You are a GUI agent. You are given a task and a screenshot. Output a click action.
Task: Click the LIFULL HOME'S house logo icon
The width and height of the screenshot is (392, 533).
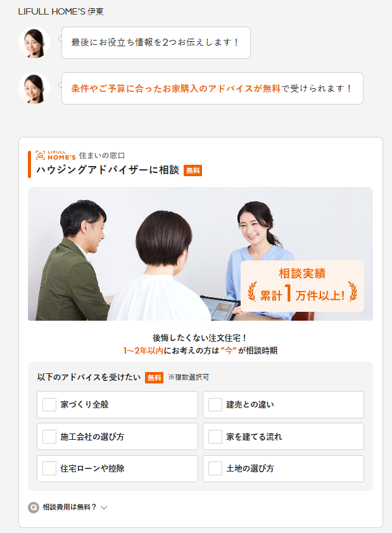(x=40, y=155)
